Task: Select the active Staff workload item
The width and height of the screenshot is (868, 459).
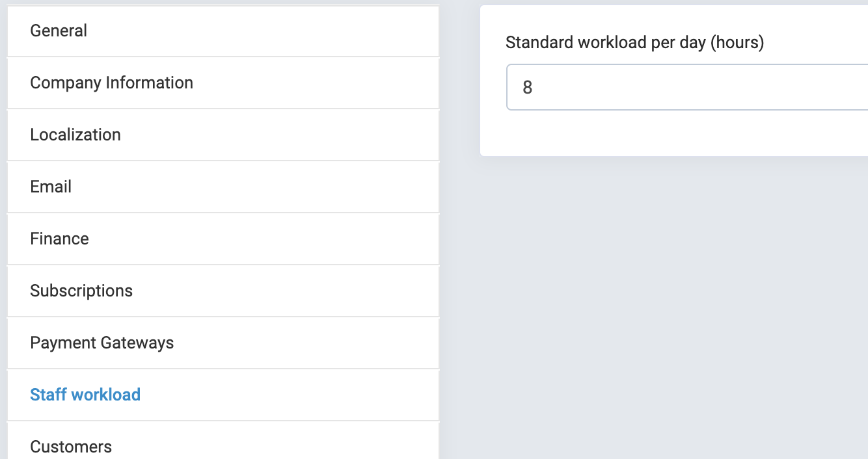Action: click(x=85, y=395)
